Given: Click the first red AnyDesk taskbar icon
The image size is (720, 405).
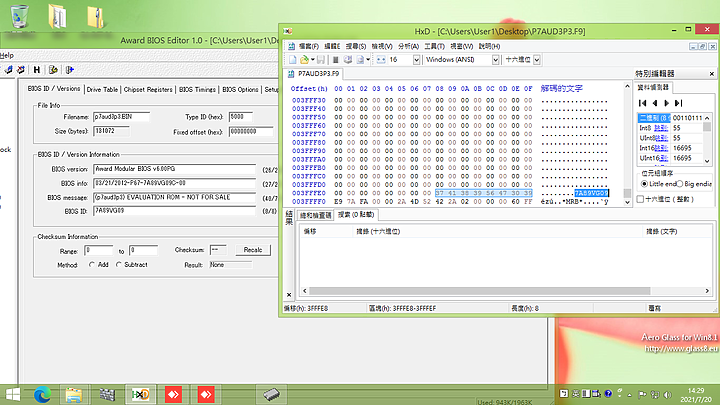Looking at the screenshot, I should (173, 394).
